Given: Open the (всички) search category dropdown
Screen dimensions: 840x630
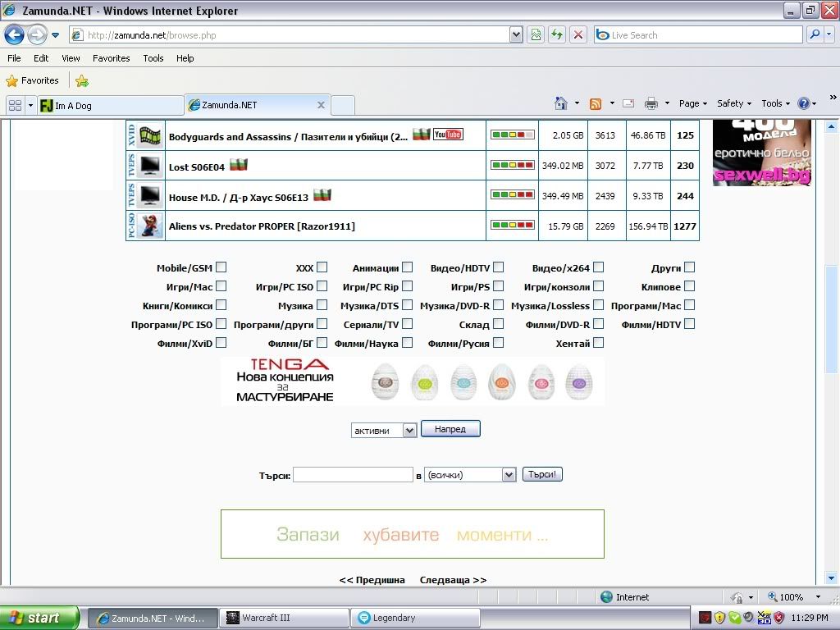Looking at the screenshot, I should pos(470,475).
